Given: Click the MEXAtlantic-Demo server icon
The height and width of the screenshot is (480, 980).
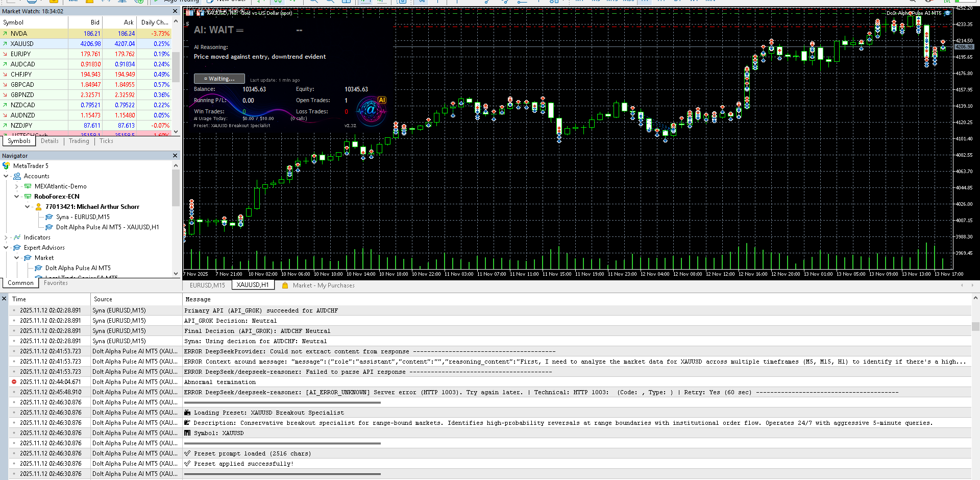Looking at the screenshot, I should click(28, 186).
